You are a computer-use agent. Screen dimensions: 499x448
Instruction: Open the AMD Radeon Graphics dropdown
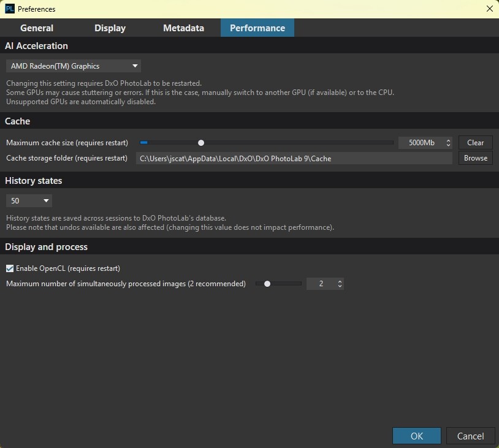coord(74,66)
